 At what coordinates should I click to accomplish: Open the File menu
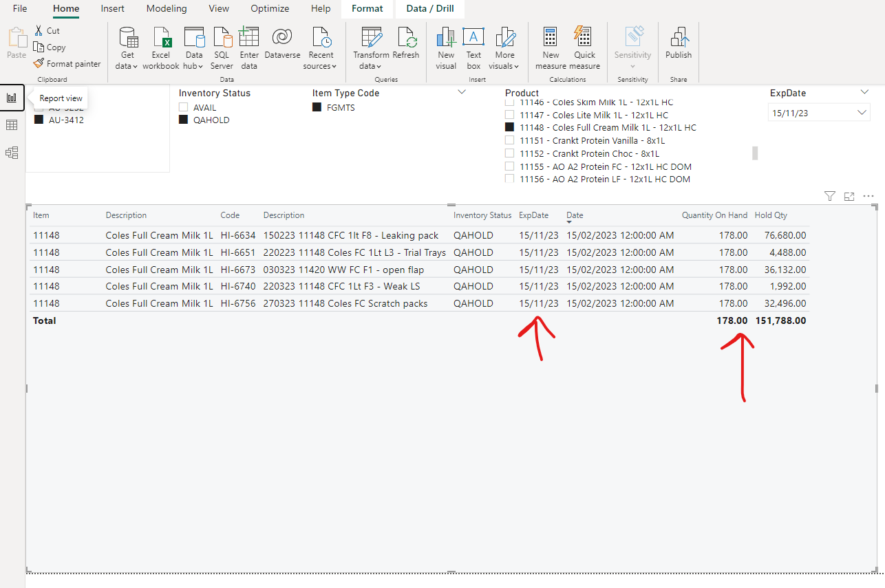20,9
